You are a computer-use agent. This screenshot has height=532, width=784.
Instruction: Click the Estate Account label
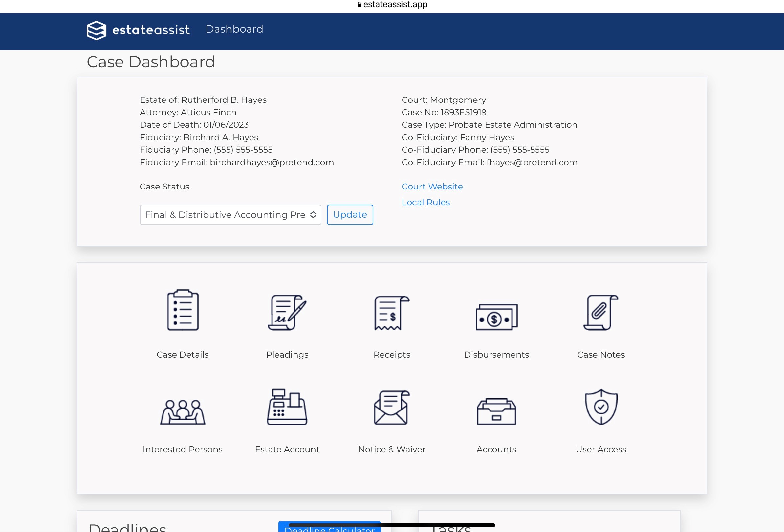(287, 449)
